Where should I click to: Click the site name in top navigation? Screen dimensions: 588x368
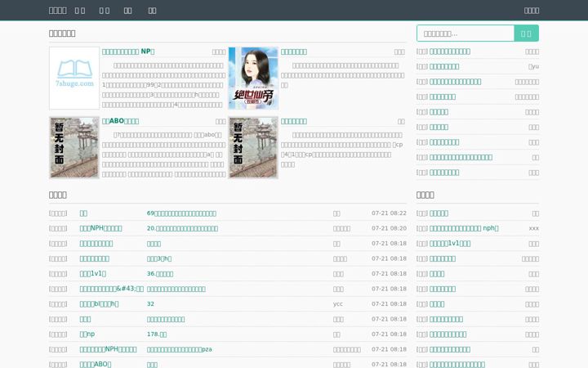(58, 11)
